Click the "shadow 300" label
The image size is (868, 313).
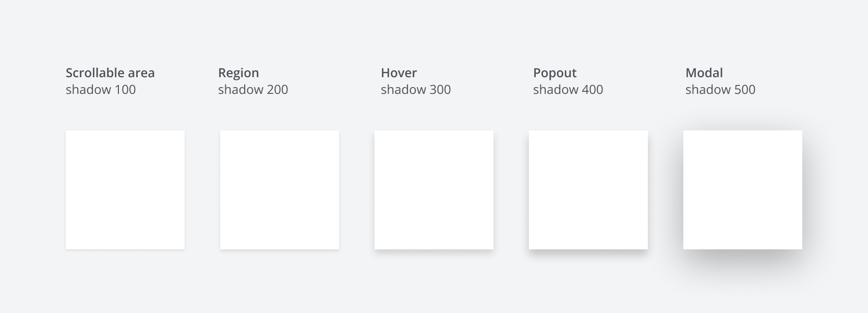tap(416, 90)
